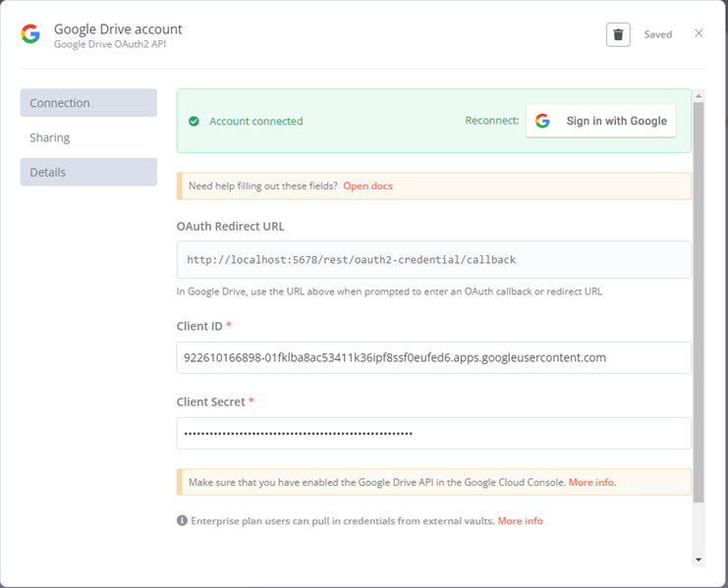This screenshot has width=728, height=588.
Task: Follow the Open docs link
Action: (367, 186)
